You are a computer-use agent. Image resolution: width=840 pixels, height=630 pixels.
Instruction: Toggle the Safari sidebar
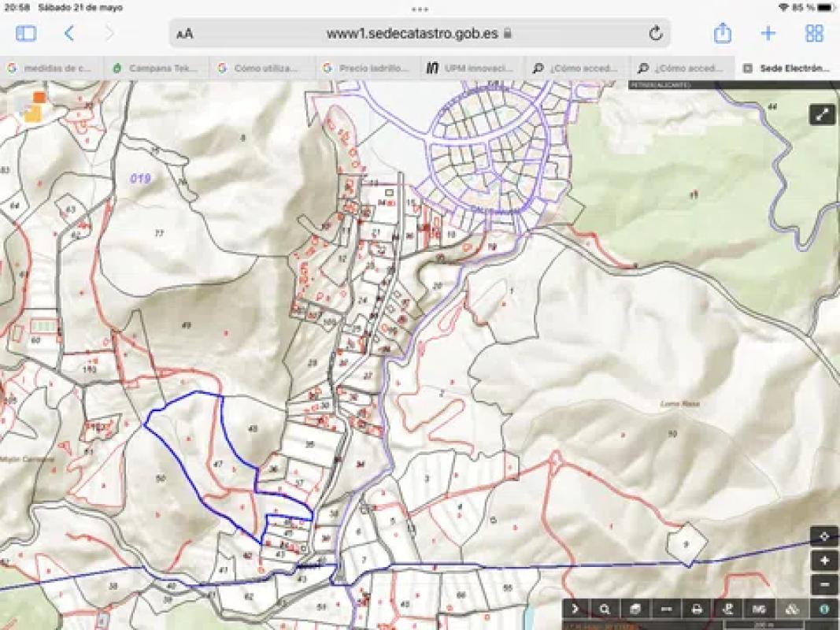[26, 33]
